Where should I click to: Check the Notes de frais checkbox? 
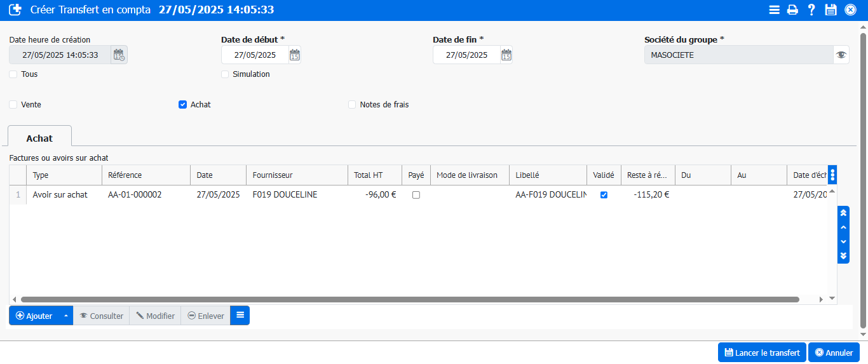pyautogui.click(x=352, y=105)
